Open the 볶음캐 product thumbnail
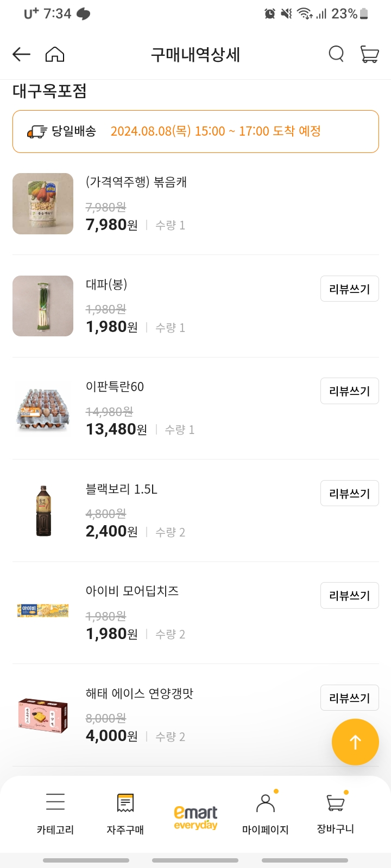Screen dimensions: 391x868 (43, 204)
